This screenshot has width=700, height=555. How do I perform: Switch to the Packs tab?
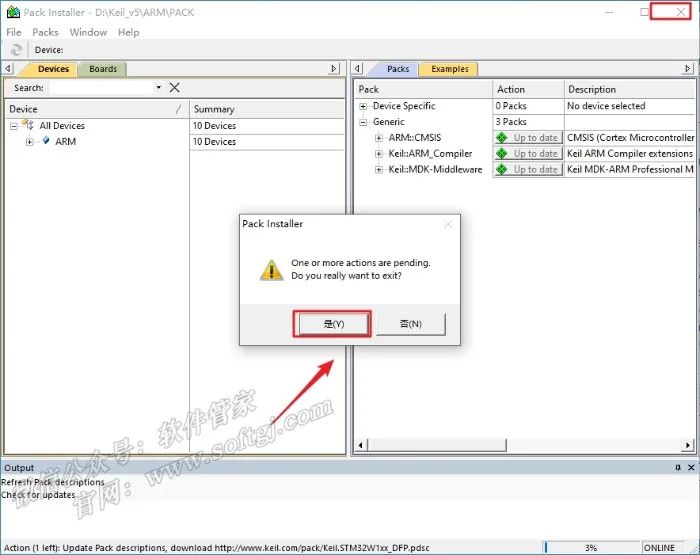pos(397,69)
